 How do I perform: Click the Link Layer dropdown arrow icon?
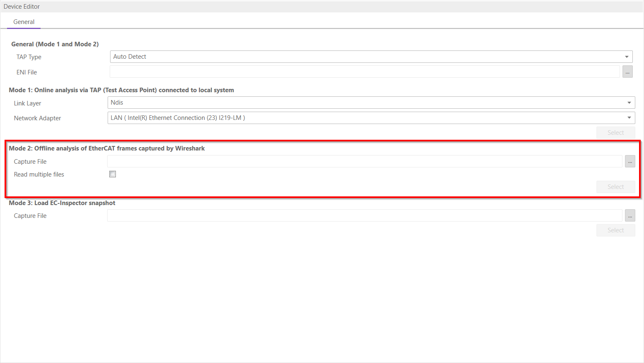pyautogui.click(x=629, y=102)
